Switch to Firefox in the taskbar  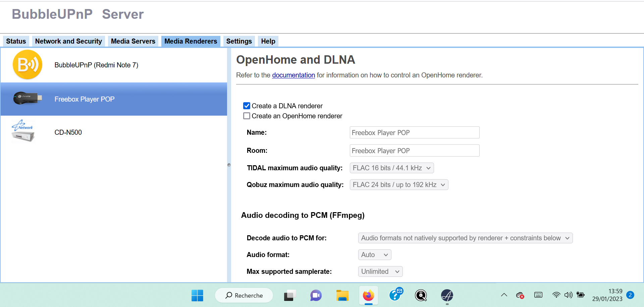[x=368, y=295]
